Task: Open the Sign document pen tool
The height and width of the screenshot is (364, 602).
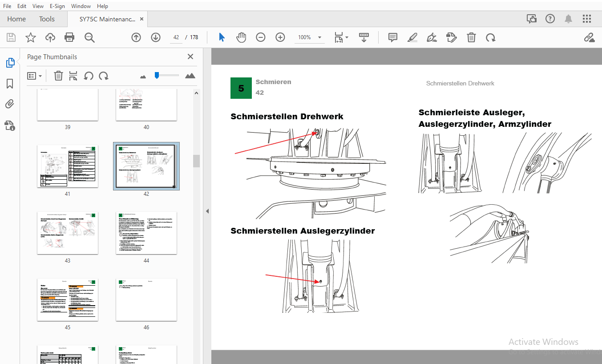Action: point(432,37)
